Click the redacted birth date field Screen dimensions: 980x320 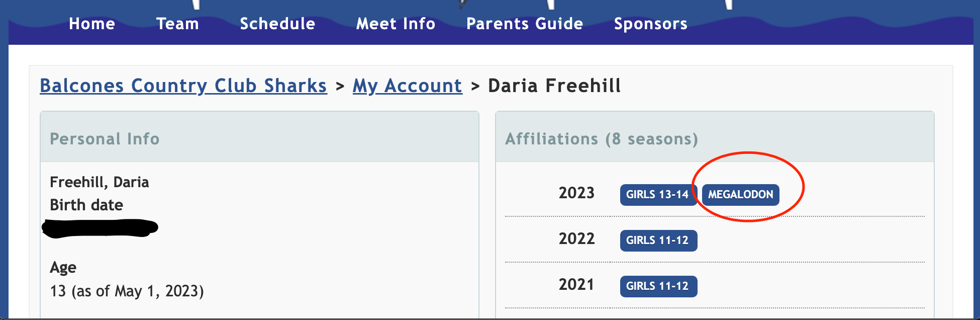pyautogui.click(x=100, y=228)
